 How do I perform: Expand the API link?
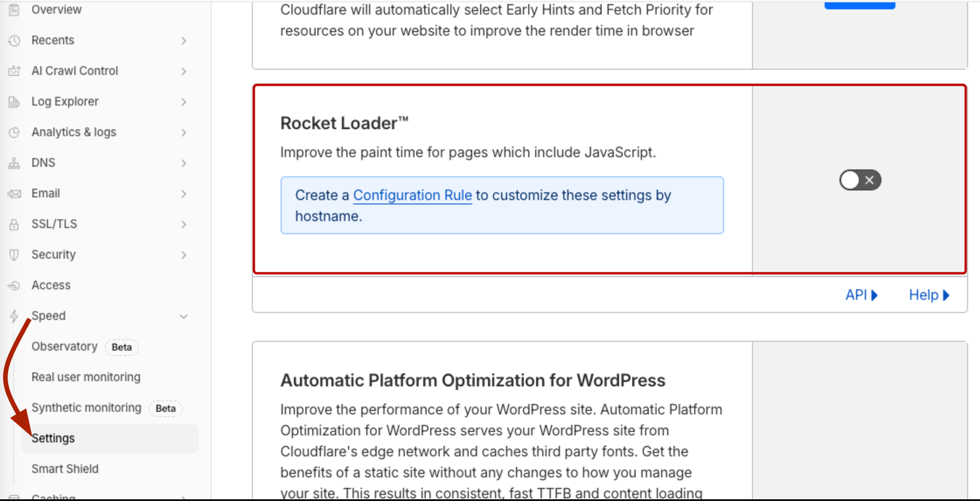pos(862,295)
